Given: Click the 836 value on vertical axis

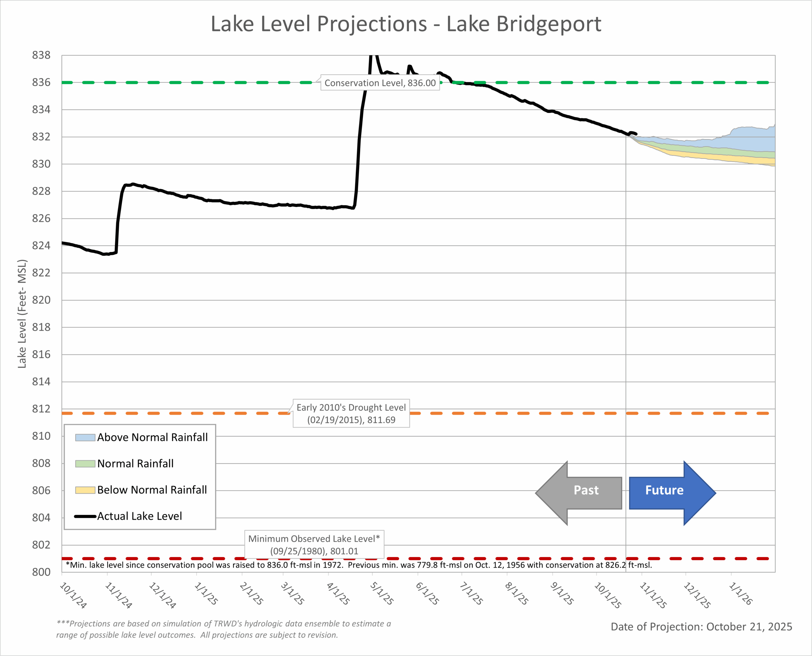Looking at the screenshot, I should tap(41, 82).
